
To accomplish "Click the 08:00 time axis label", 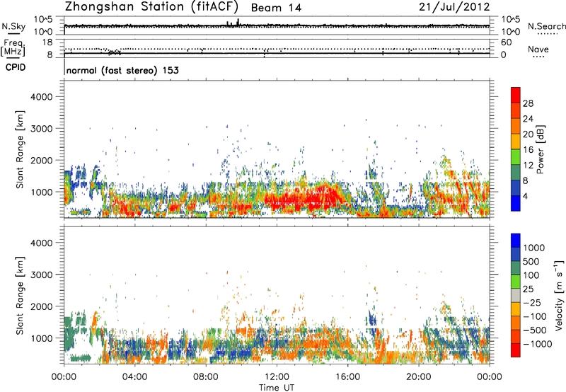I will (x=205, y=377).
